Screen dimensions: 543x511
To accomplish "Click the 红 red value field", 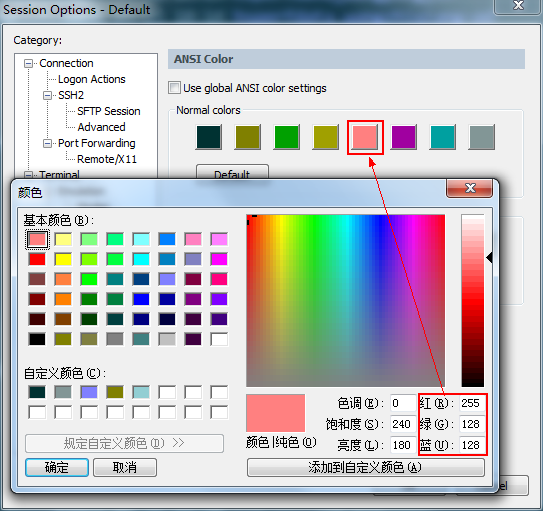I will click(472, 403).
